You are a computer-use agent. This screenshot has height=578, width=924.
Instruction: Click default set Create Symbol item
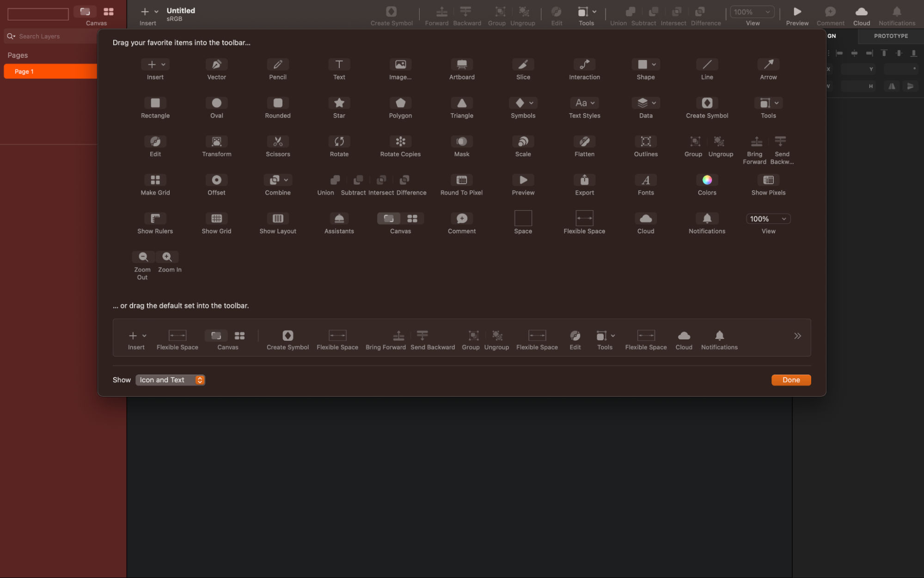[288, 340]
